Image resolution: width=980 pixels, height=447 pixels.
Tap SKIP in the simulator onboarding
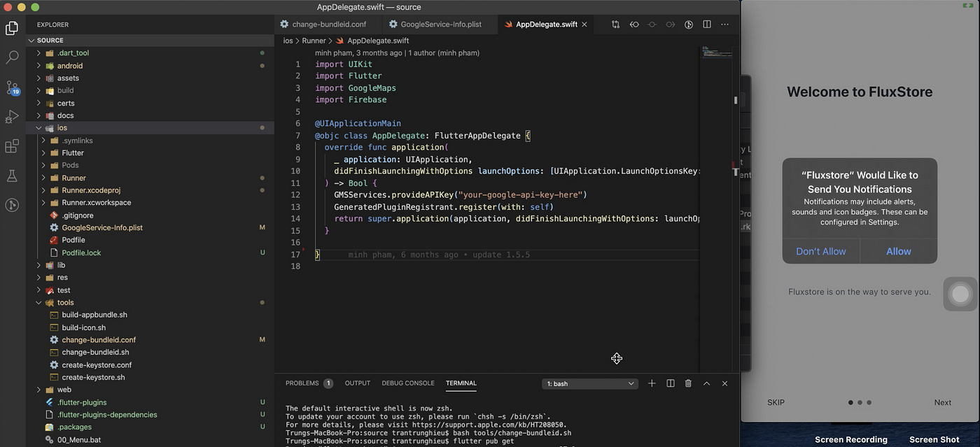776,402
